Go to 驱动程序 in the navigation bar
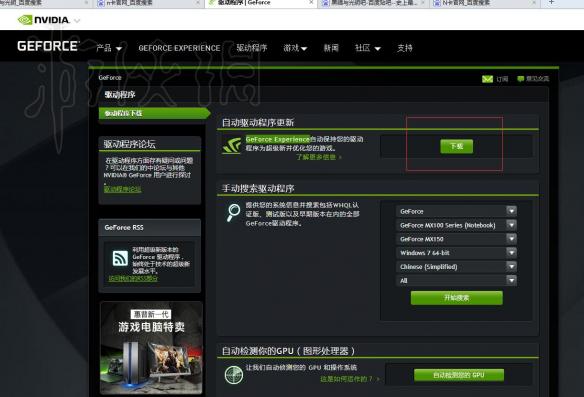Image resolution: width=584 pixels, height=397 pixels. [252, 48]
